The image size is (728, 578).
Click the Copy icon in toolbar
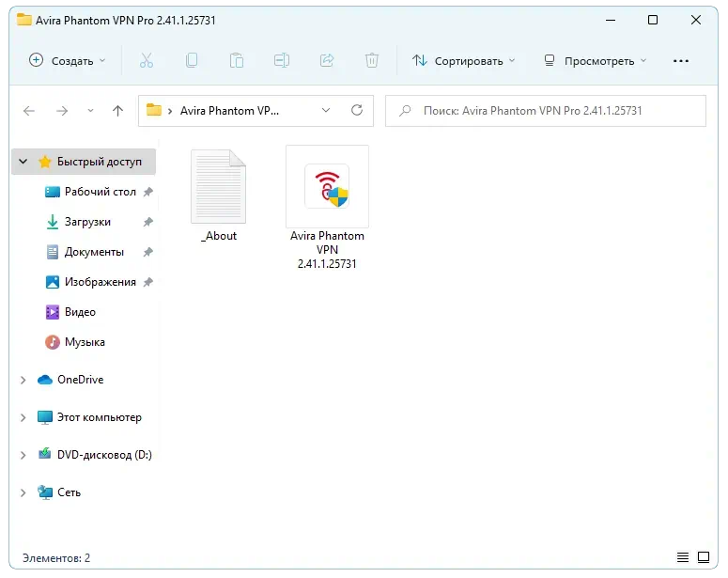click(x=192, y=60)
